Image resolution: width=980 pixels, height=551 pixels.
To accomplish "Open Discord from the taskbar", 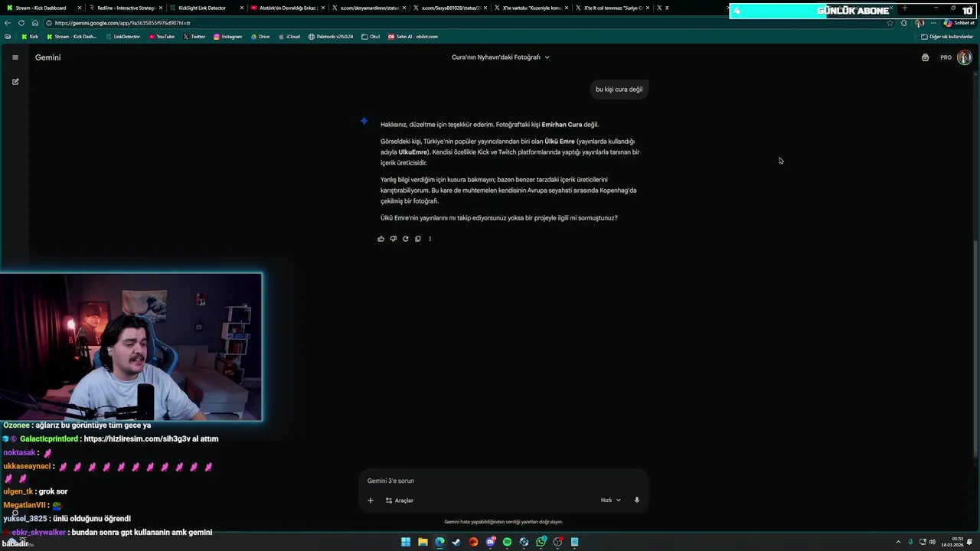I will point(490,542).
